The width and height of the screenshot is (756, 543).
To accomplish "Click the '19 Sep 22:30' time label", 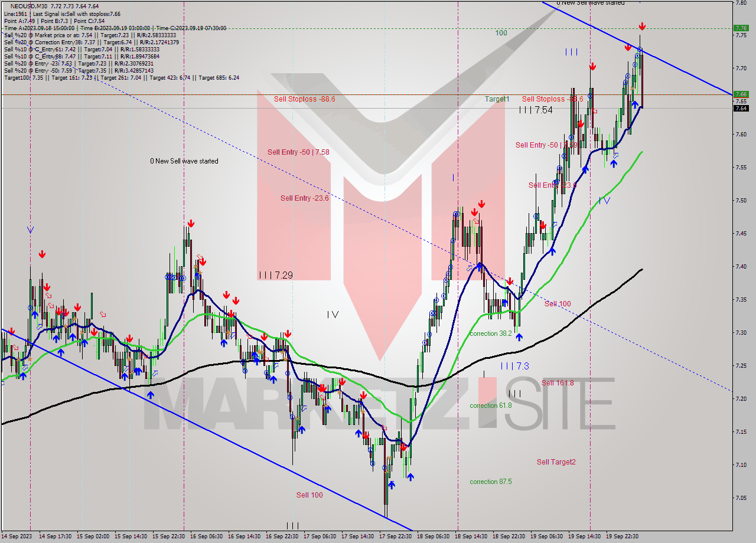I will (623, 537).
